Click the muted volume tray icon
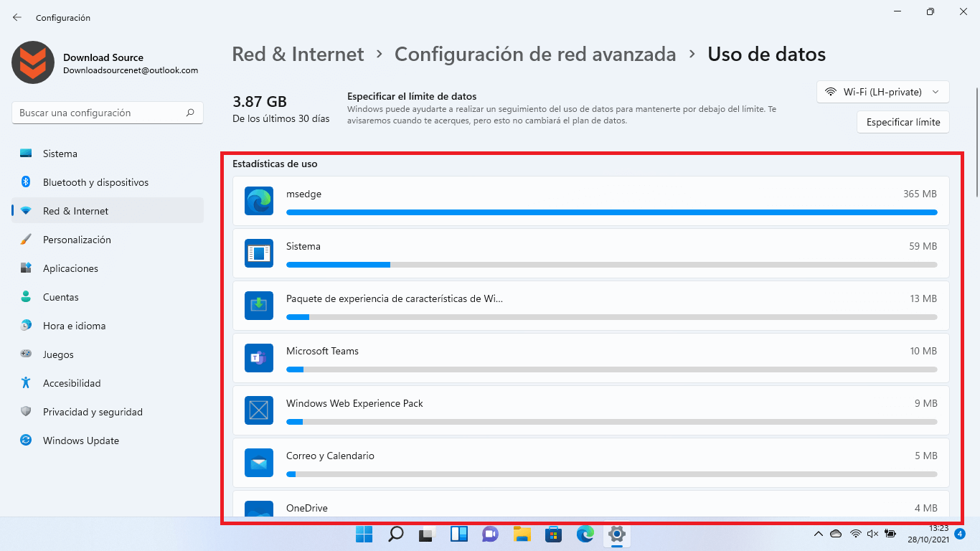Image resolution: width=980 pixels, height=551 pixels. [x=872, y=534]
